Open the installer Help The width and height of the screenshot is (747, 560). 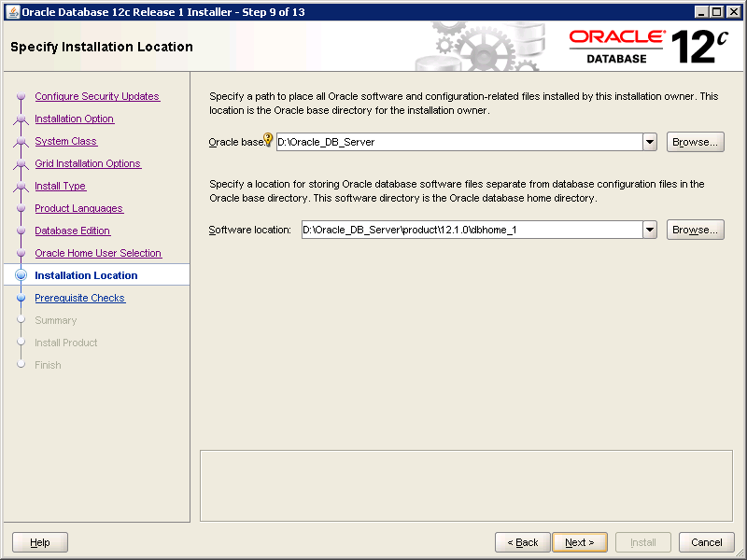click(40, 542)
